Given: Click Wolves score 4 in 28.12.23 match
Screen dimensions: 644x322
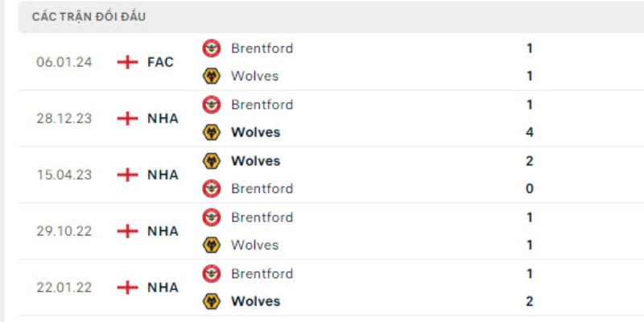Looking at the screenshot, I should point(529,133).
